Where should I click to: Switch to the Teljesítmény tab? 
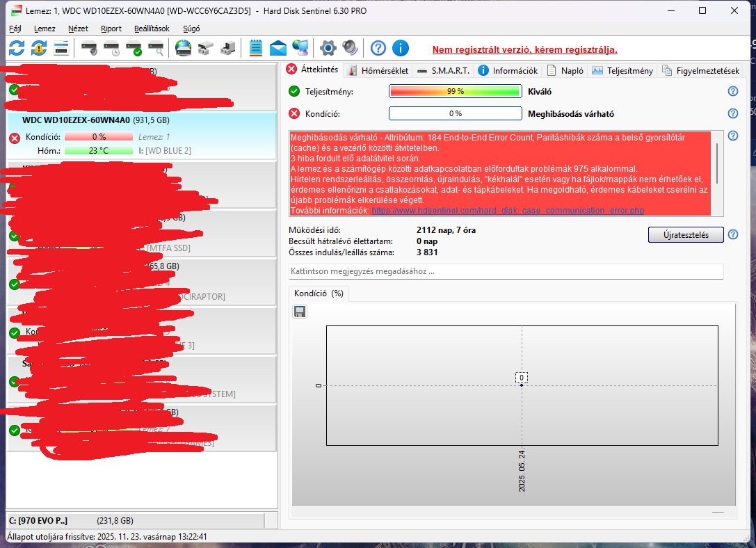point(623,71)
